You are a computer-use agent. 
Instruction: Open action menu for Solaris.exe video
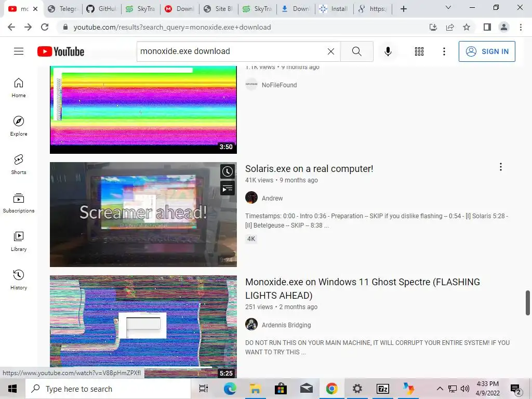click(x=500, y=167)
